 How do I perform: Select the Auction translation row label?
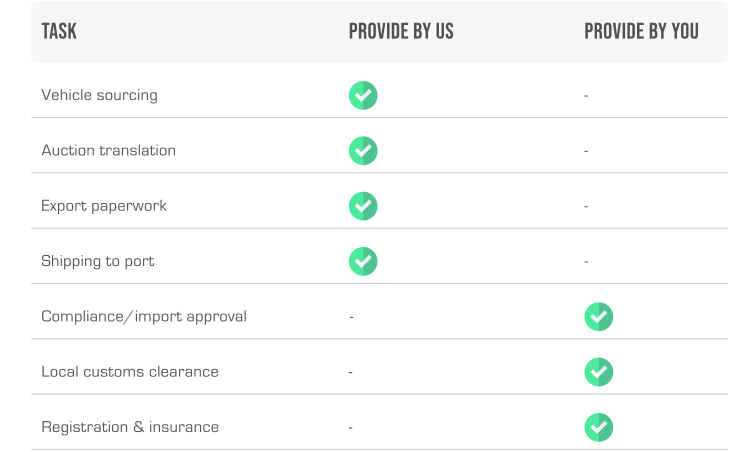(x=108, y=151)
